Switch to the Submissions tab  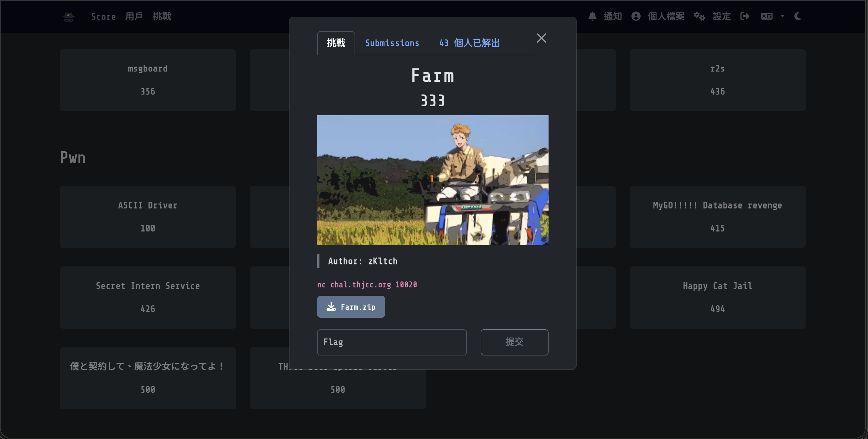(x=392, y=43)
